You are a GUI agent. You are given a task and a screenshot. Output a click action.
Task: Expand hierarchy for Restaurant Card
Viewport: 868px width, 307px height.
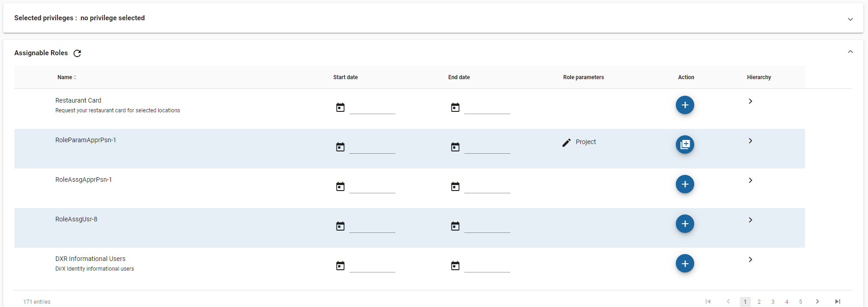coord(750,101)
